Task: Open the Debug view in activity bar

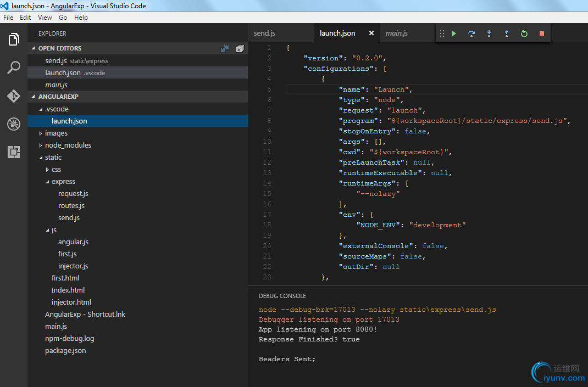Action: coord(14,124)
